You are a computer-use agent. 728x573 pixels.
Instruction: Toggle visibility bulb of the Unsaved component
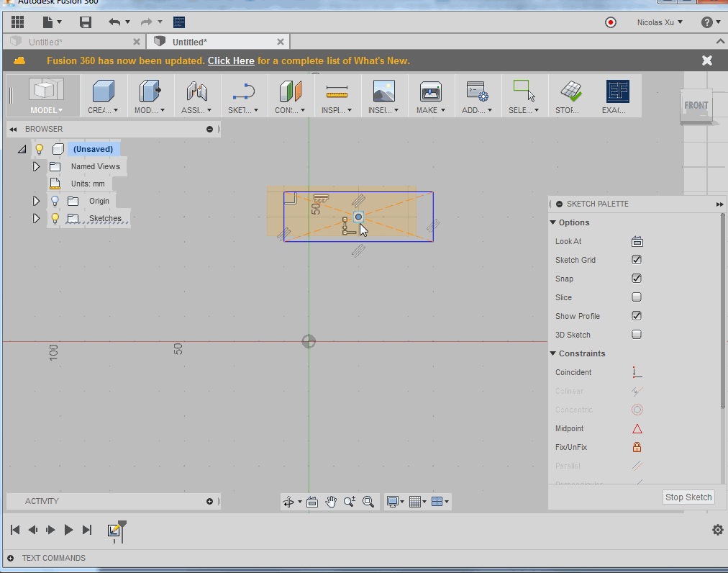point(40,149)
